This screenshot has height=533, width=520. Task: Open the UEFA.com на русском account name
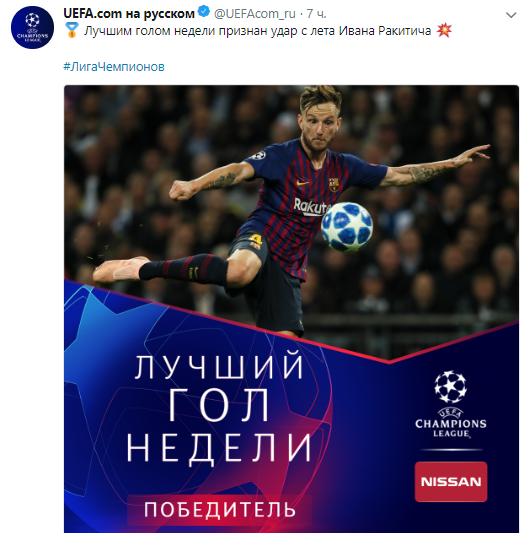[129, 13]
